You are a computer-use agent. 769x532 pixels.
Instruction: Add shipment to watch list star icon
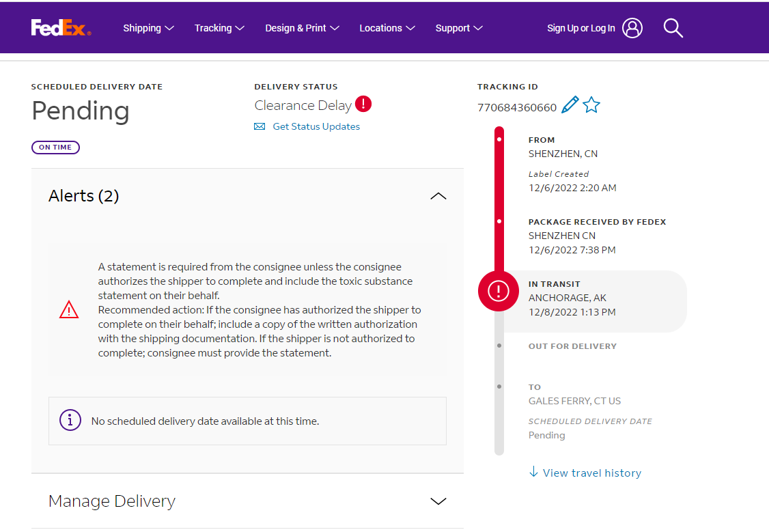[x=591, y=105]
